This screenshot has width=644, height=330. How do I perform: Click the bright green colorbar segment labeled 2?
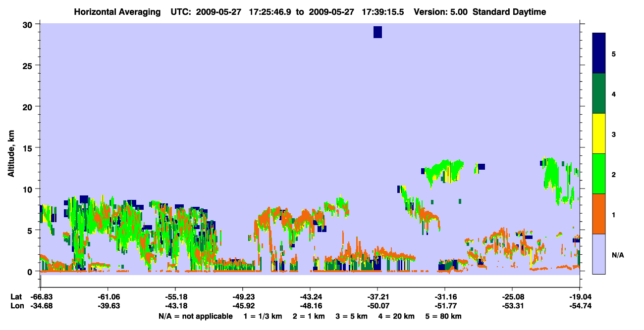[x=599, y=174]
